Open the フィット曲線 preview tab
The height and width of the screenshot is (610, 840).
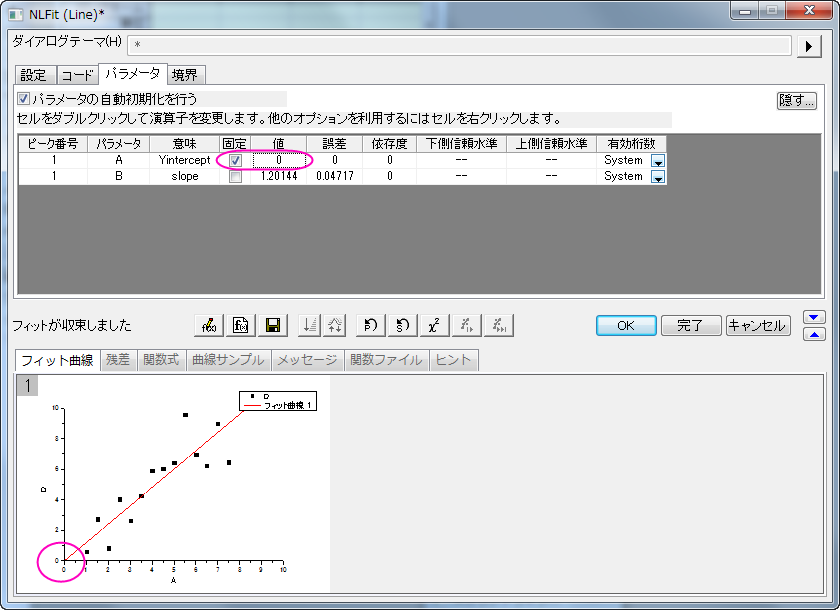point(57,360)
